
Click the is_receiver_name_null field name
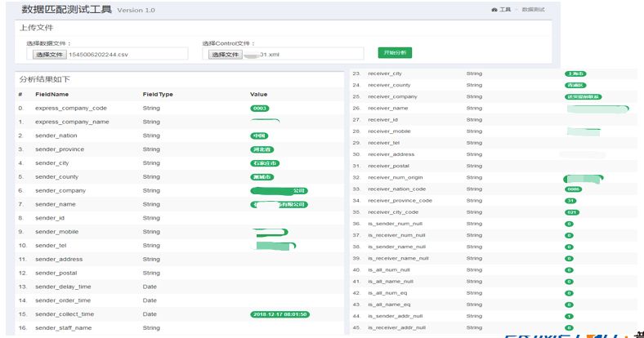point(398,259)
